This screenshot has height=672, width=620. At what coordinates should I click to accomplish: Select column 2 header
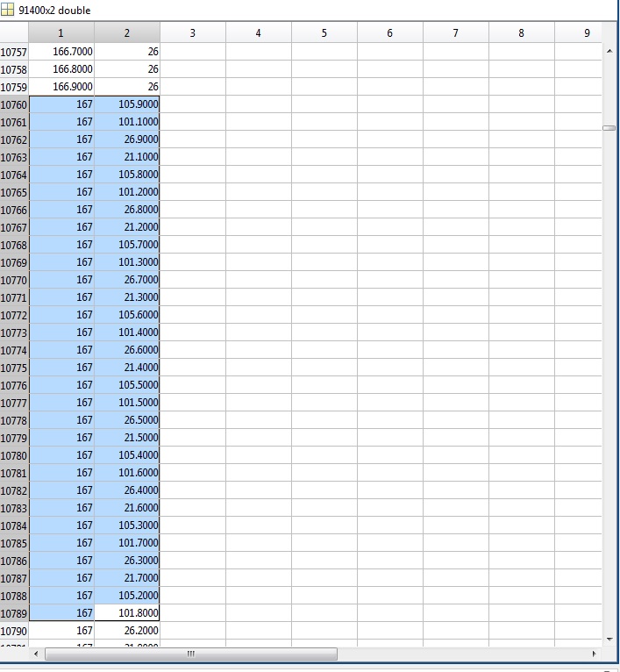[126, 33]
